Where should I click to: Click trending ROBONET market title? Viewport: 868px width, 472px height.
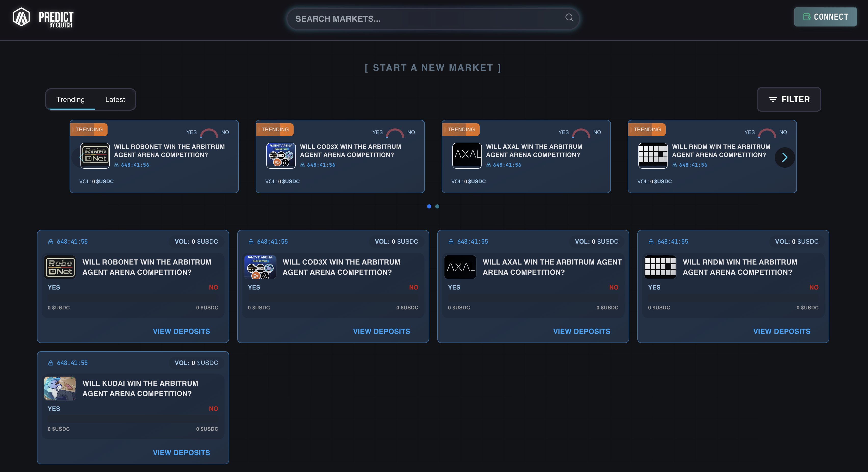tap(169, 151)
